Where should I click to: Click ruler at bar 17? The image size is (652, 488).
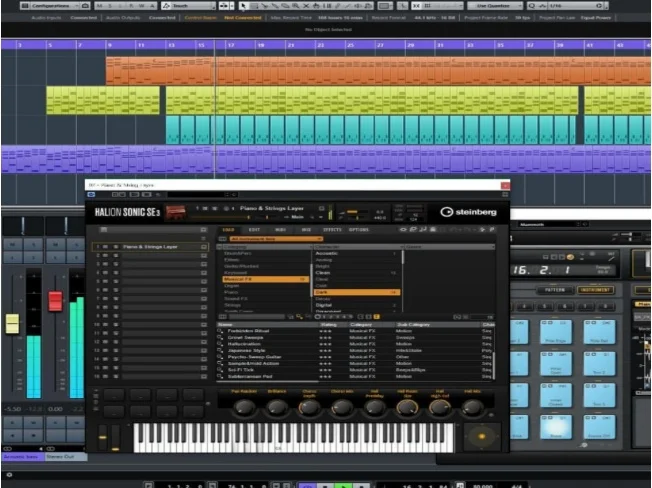click(230, 45)
